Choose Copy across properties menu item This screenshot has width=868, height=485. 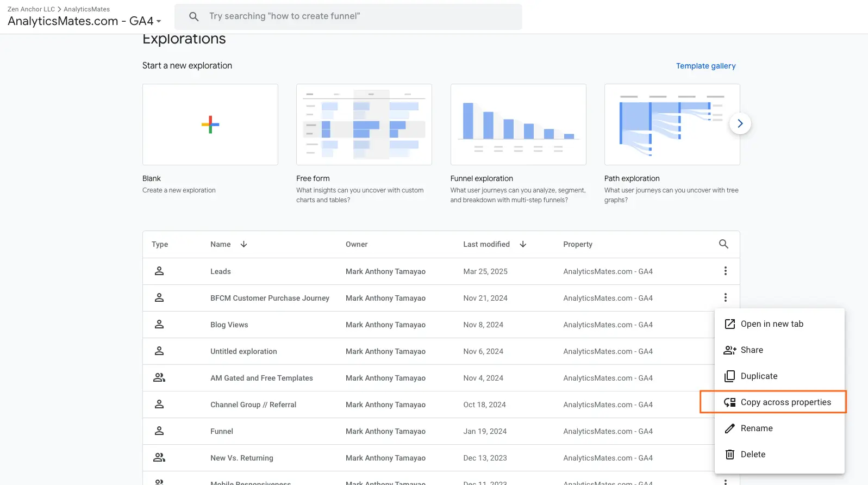779,402
